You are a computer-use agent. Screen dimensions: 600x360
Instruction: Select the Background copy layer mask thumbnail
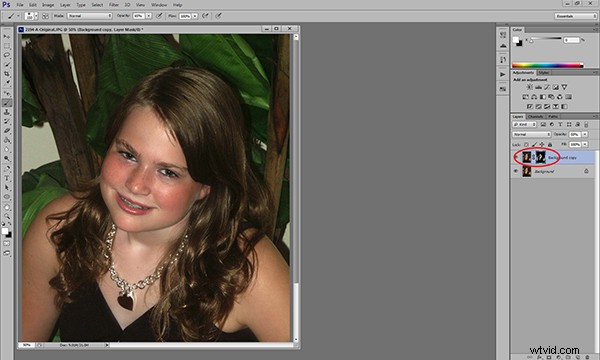[540, 157]
